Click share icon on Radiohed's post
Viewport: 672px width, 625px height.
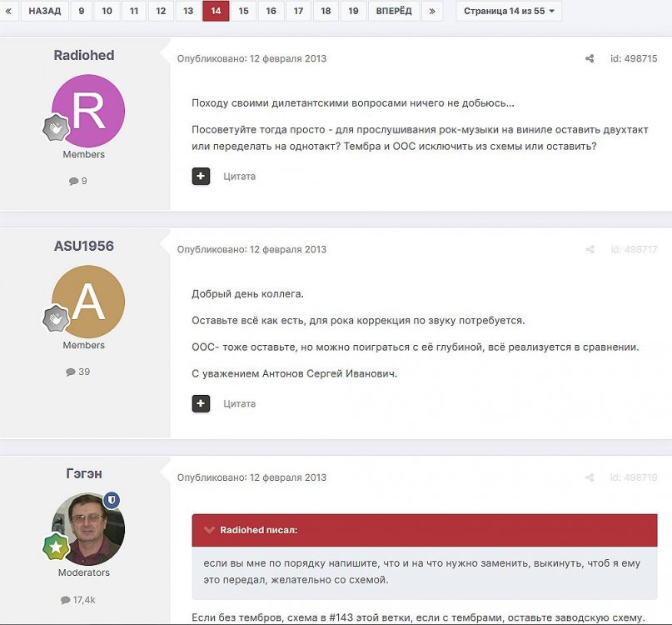click(590, 59)
